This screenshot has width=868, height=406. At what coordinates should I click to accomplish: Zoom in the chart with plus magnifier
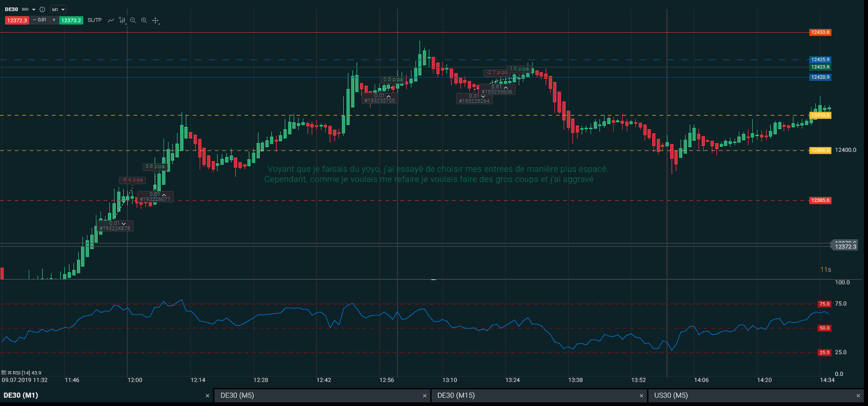(144, 20)
